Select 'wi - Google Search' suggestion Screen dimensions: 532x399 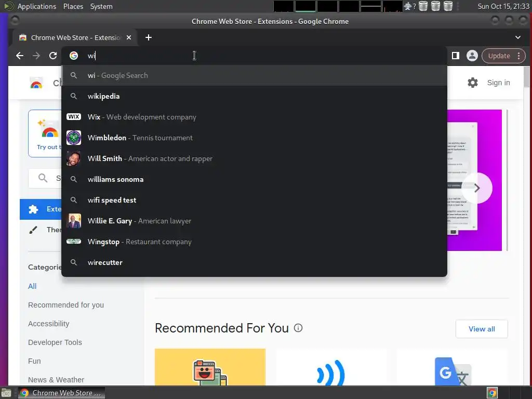pyautogui.click(x=254, y=75)
